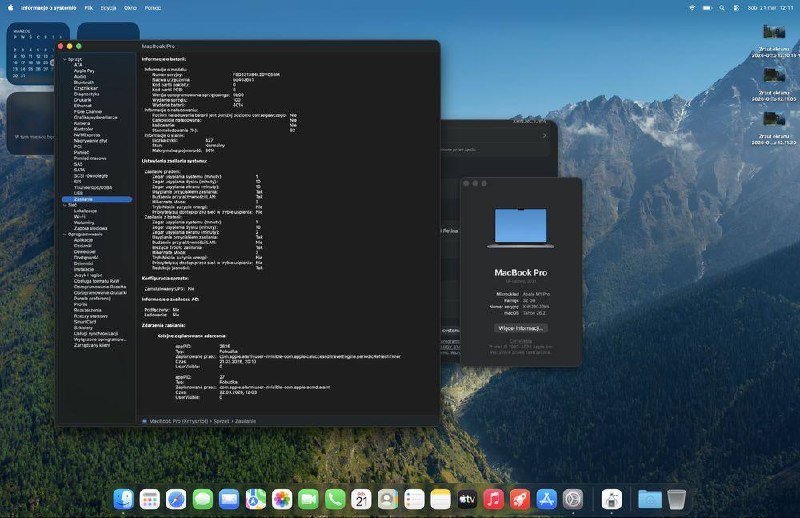800x518 pixels.
Task: Launch the App Store from Dock
Action: point(546,498)
